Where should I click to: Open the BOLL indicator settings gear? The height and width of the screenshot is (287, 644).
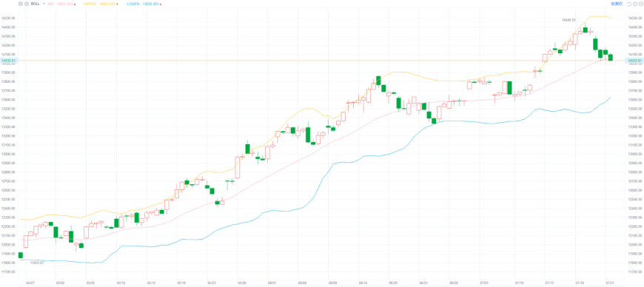pos(21,3)
